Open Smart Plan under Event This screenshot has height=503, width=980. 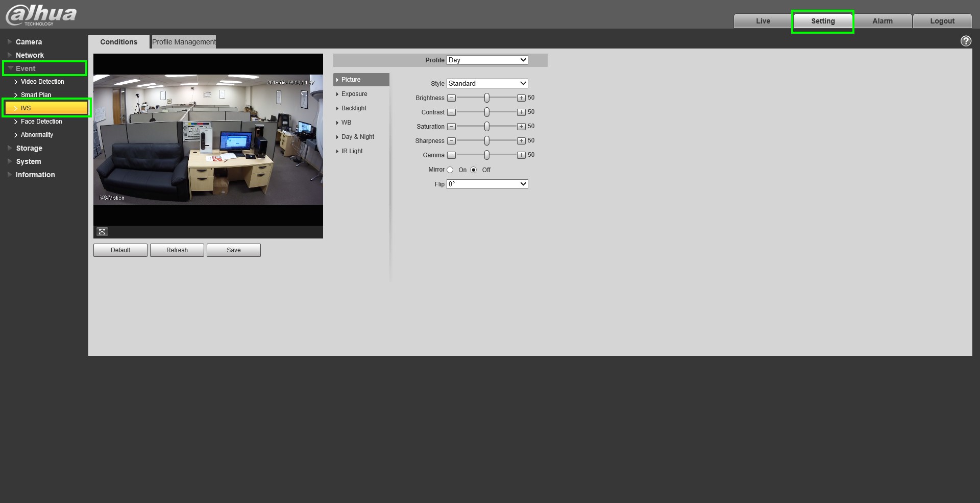point(36,95)
